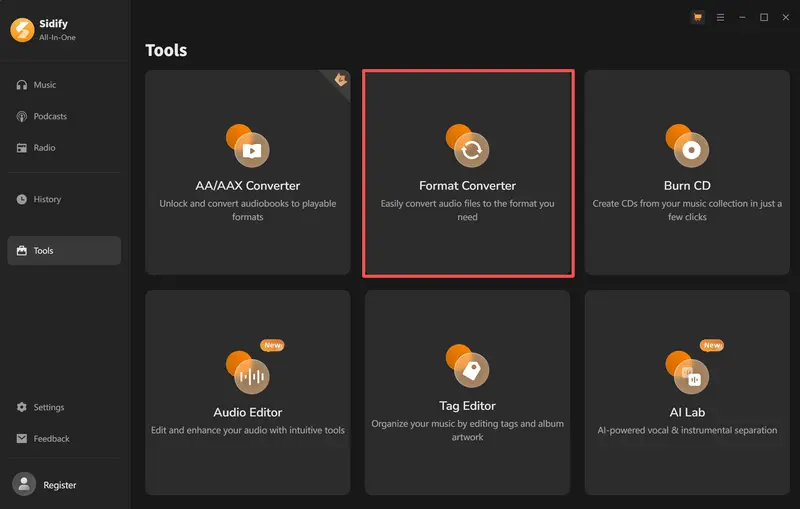Image resolution: width=800 pixels, height=509 pixels.
Task: Open the shopping cart purchase icon
Action: point(697,17)
